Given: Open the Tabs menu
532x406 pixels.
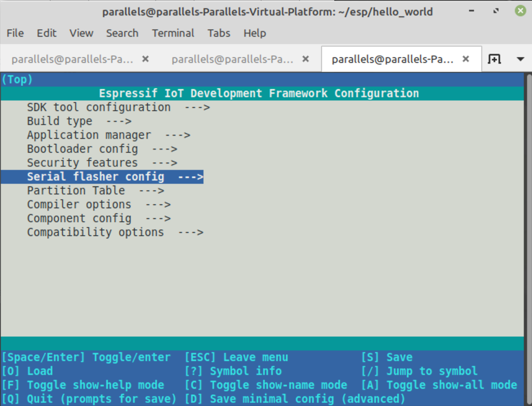Looking at the screenshot, I should coord(219,33).
